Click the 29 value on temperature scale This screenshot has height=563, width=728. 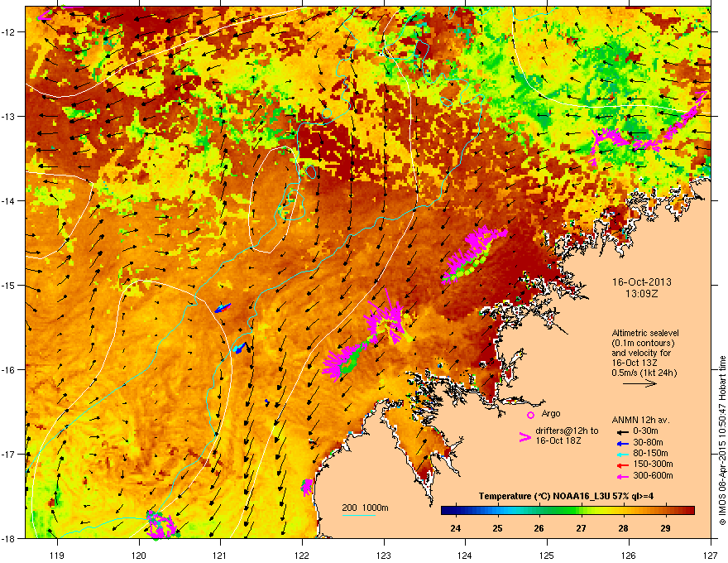(x=665, y=528)
